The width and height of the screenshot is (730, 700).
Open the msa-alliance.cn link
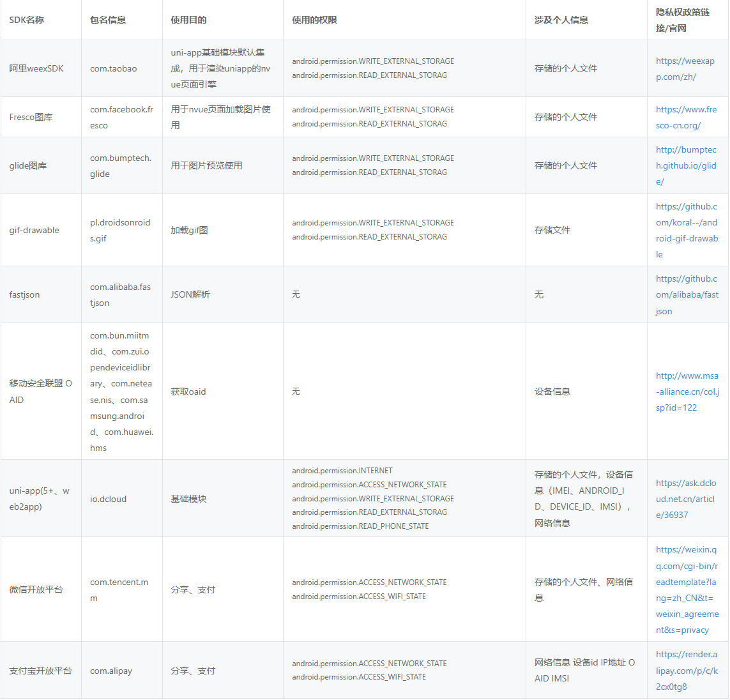tap(687, 392)
